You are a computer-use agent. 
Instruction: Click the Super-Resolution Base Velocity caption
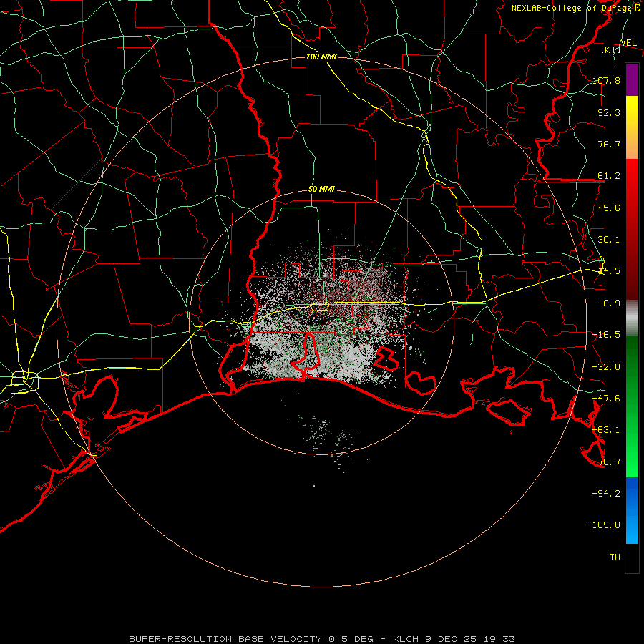click(322, 639)
